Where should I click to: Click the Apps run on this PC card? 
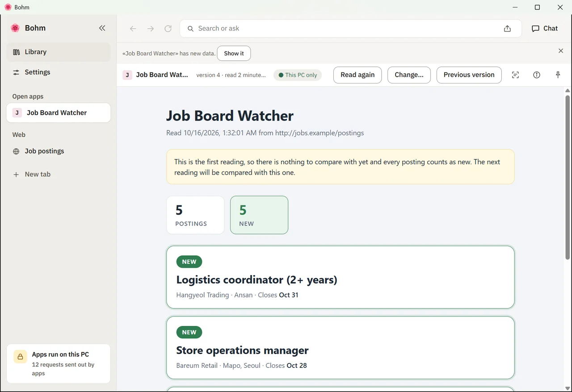(x=59, y=363)
